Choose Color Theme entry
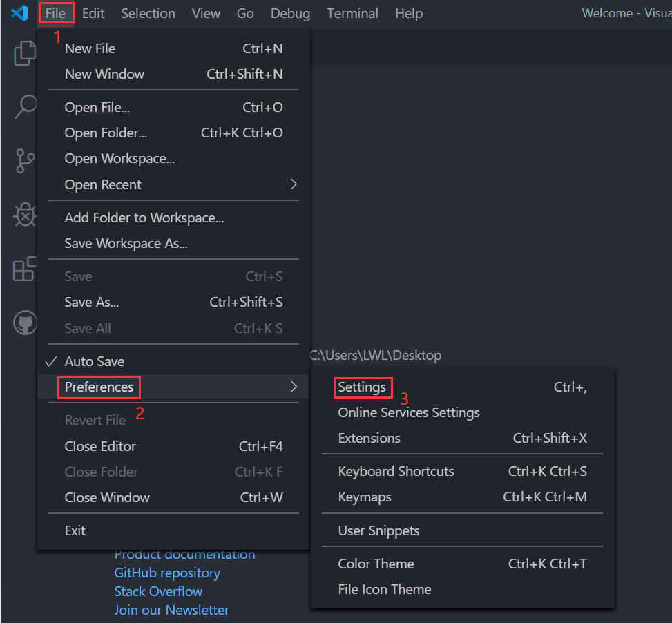Screen dimensions: 672x623 462,564
